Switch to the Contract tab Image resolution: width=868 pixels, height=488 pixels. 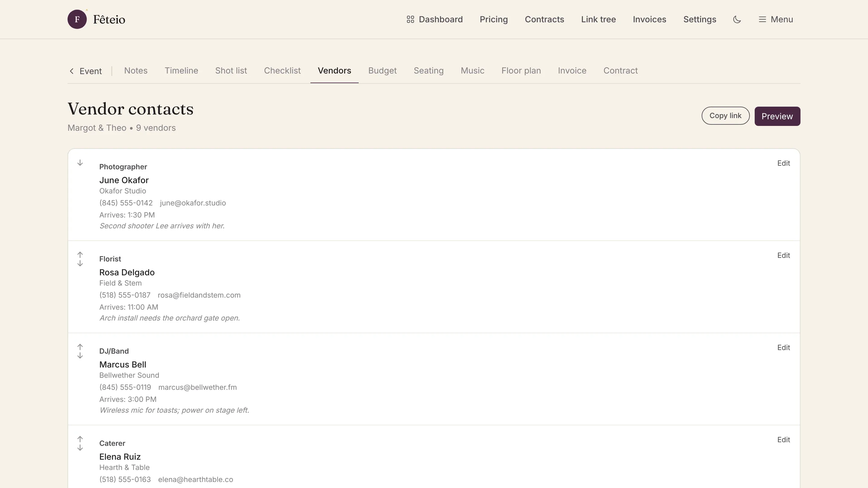click(620, 70)
